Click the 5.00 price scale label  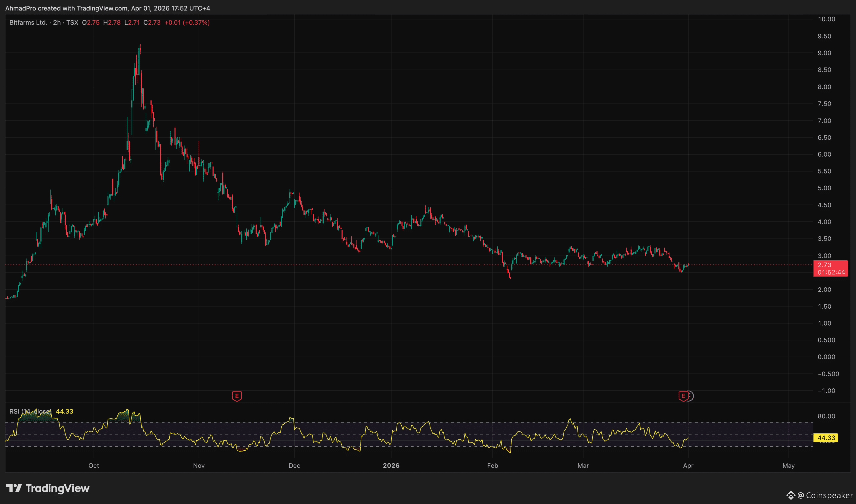tap(824, 188)
